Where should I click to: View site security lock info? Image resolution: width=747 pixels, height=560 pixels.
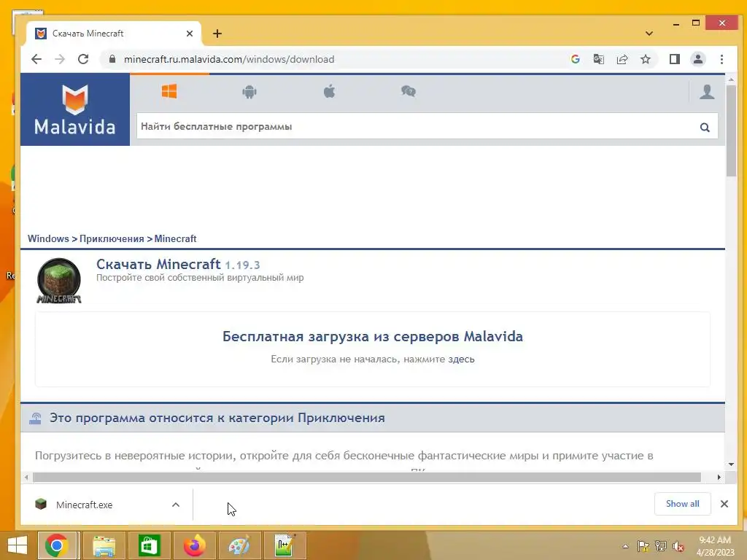coord(112,59)
